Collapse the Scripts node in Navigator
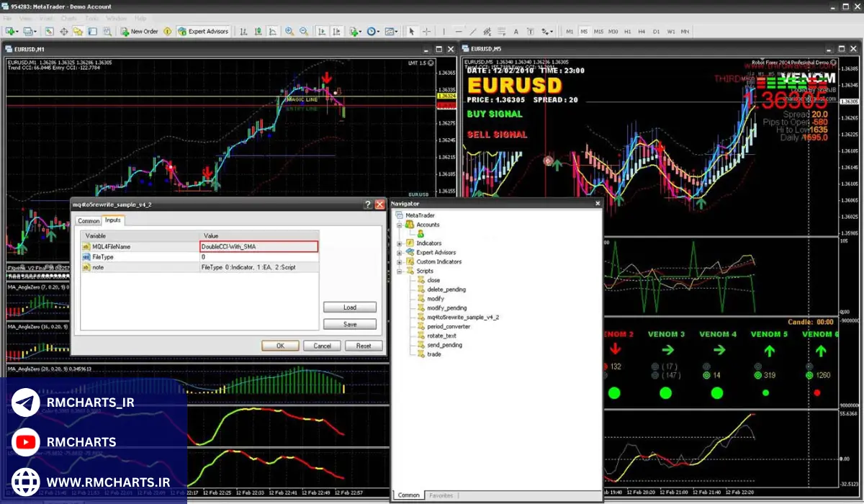Viewport: 864px width, 504px height. coord(400,271)
